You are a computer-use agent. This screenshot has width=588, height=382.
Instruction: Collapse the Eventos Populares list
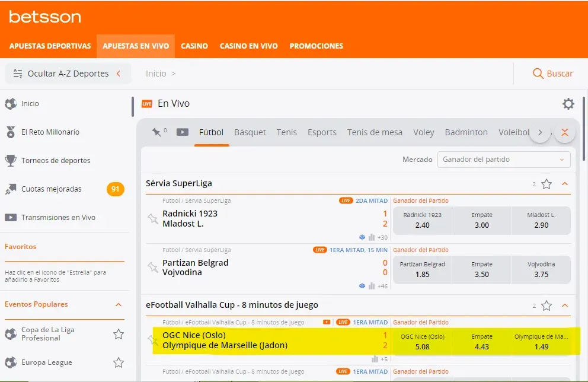pos(119,304)
